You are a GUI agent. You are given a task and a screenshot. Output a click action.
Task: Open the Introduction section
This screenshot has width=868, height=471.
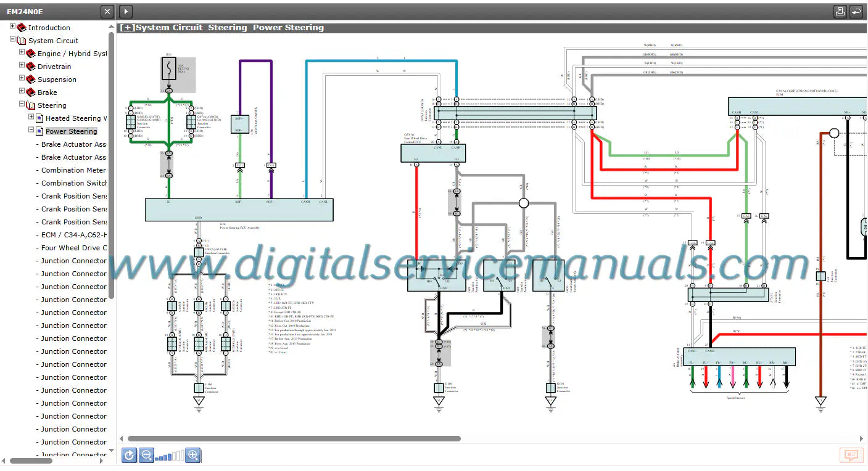point(49,28)
